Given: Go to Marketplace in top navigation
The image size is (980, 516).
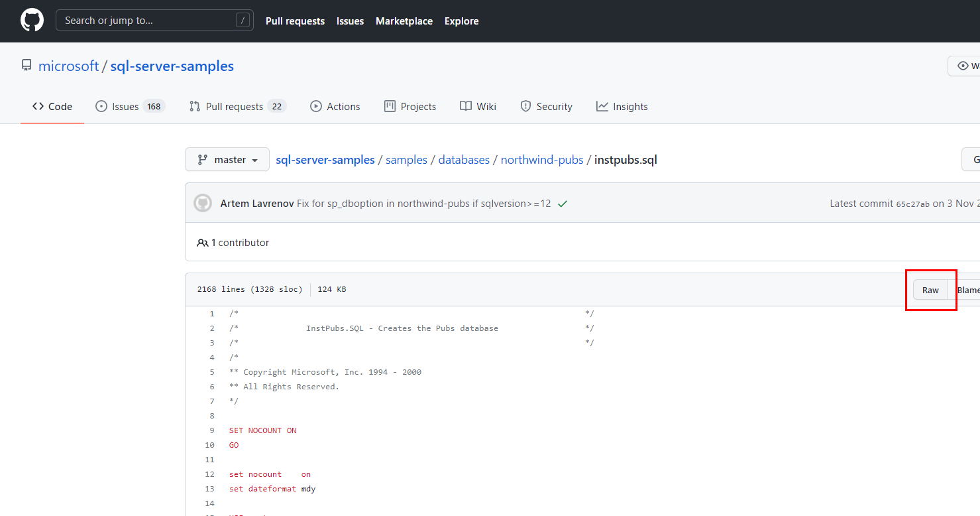Looking at the screenshot, I should 404,21.
